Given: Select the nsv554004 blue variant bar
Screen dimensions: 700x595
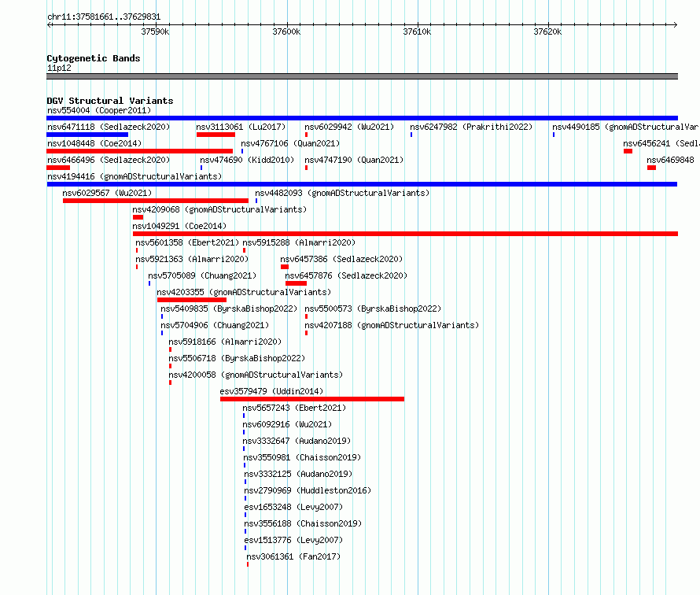Looking at the screenshot, I should pos(362,118).
